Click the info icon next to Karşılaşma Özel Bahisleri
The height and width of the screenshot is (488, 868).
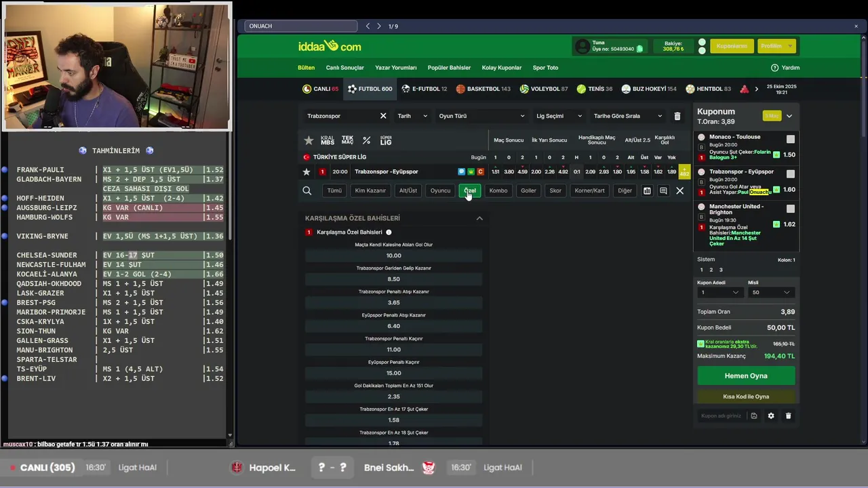click(x=389, y=232)
